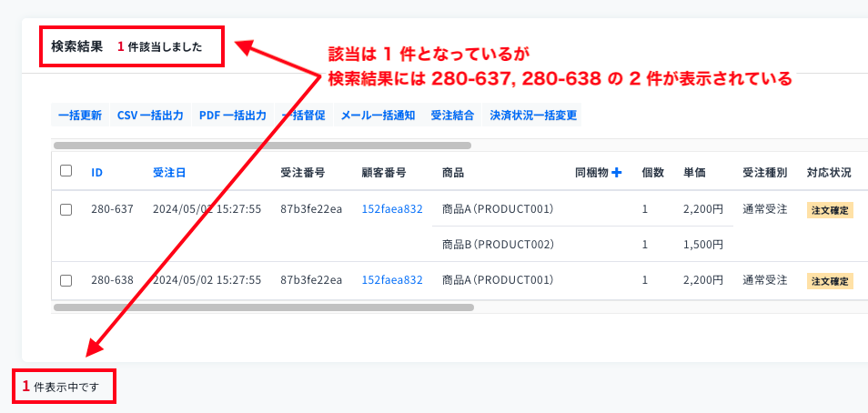Sort by the 受注日 column header
Viewport: 868px width, 413px height.
[169, 173]
